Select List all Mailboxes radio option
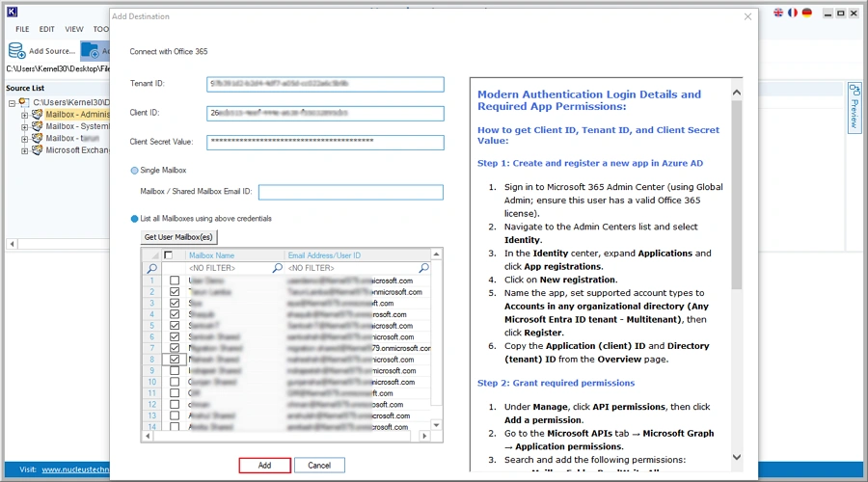This screenshot has height=482, width=868. [134, 219]
